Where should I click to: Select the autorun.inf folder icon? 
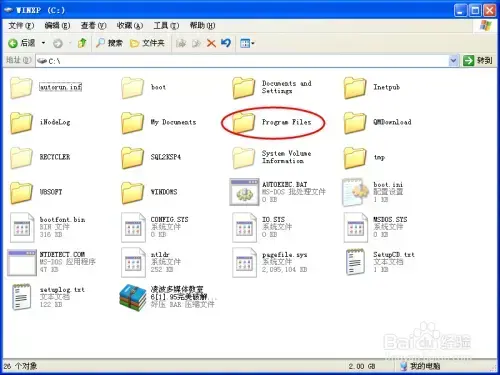pos(21,88)
